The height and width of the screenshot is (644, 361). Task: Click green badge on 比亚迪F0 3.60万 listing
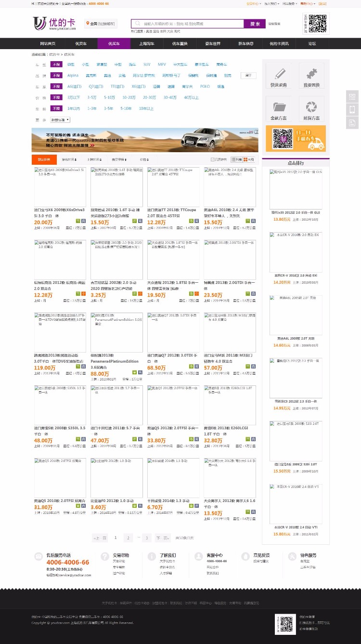[x=135, y=506]
